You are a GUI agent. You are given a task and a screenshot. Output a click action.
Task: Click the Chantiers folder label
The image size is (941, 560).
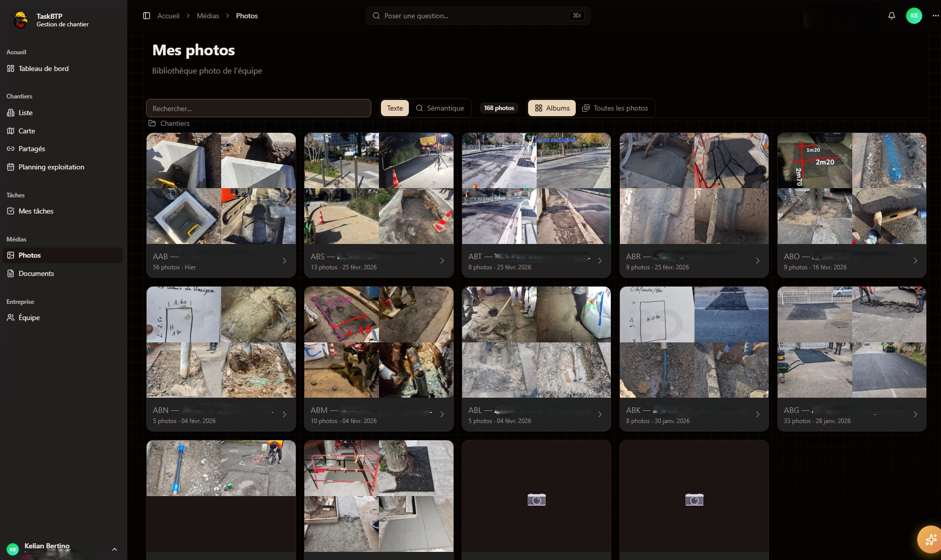click(175, 123)
